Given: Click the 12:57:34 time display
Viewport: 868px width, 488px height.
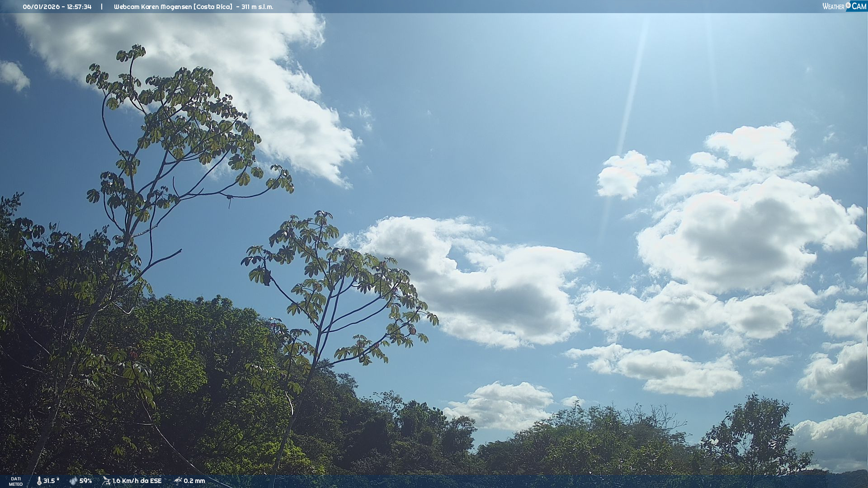Looking at the screenshot, I should tap(79, 7).
